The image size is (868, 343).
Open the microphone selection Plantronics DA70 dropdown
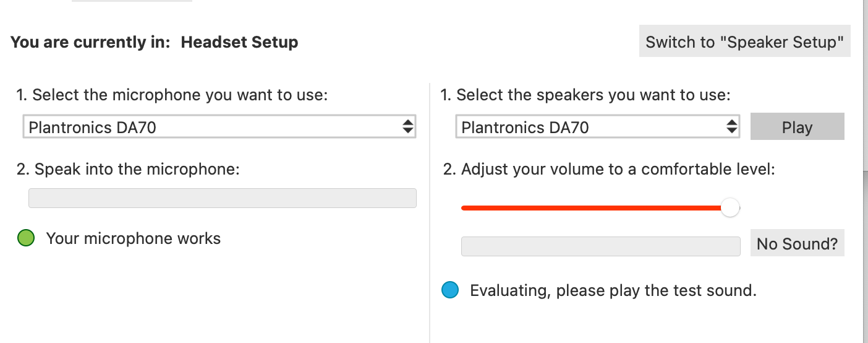pos(219,127)
